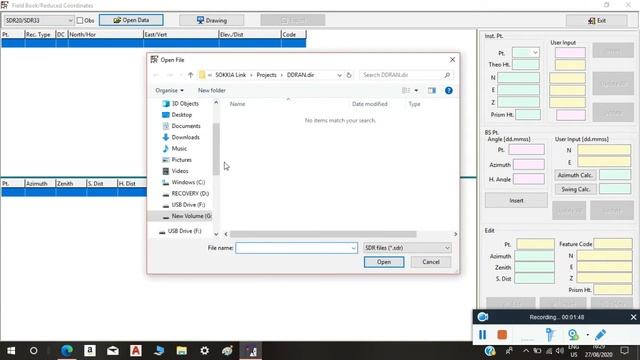Click the Theo Ht. input field
This screenshot has width=640, height=360.
coord(526,64)
